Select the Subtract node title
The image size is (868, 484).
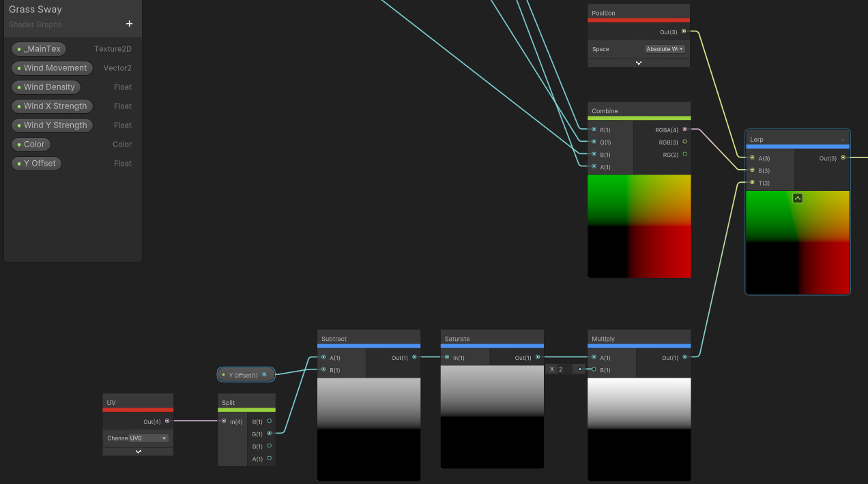pyautogui.click(x=334, y=339)
